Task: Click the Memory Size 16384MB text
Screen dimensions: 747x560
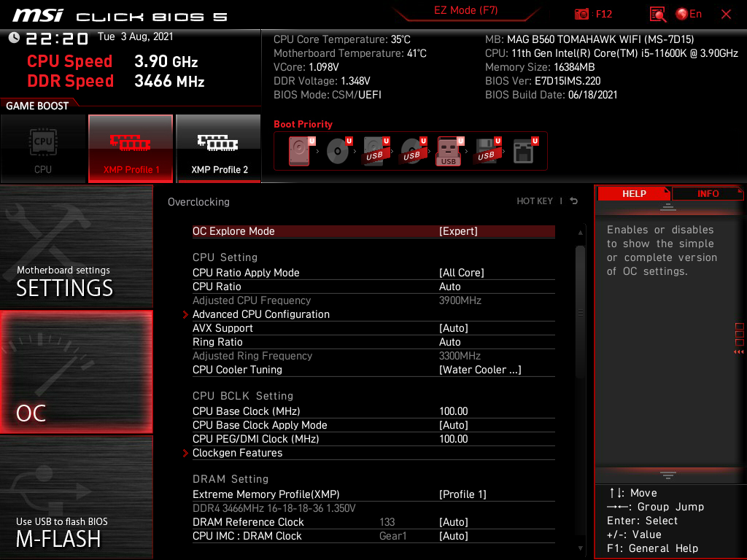Action: [540, 67]
